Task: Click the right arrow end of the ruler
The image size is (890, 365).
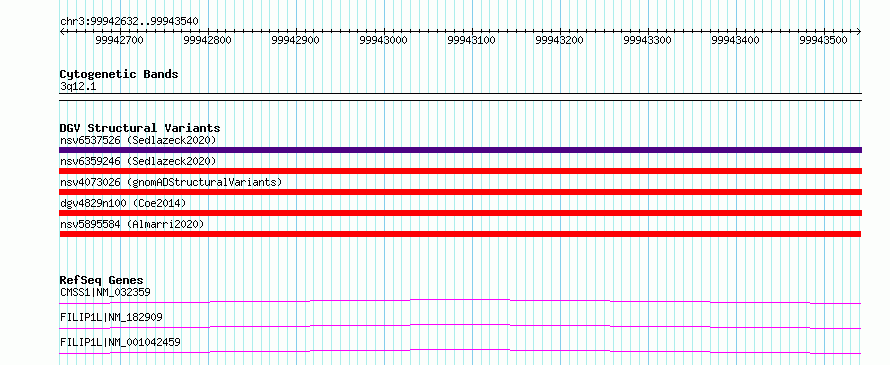Action: (859, 31)
